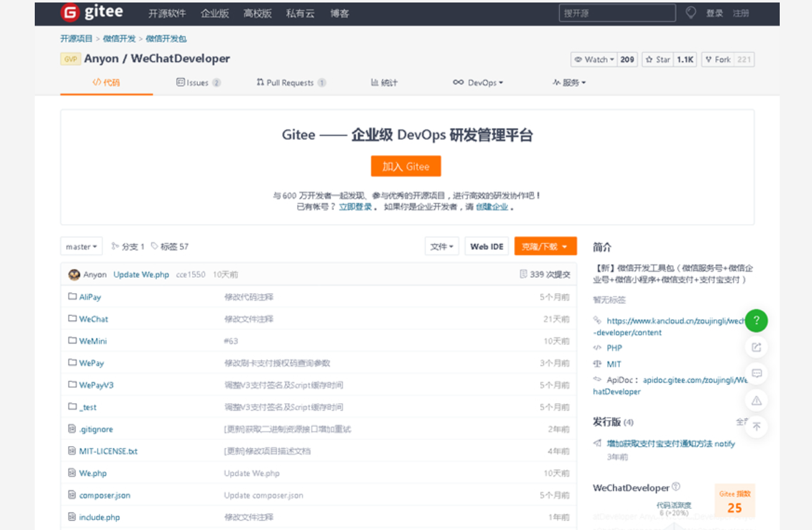Open 高校版 in the top menu

[258, 13]
